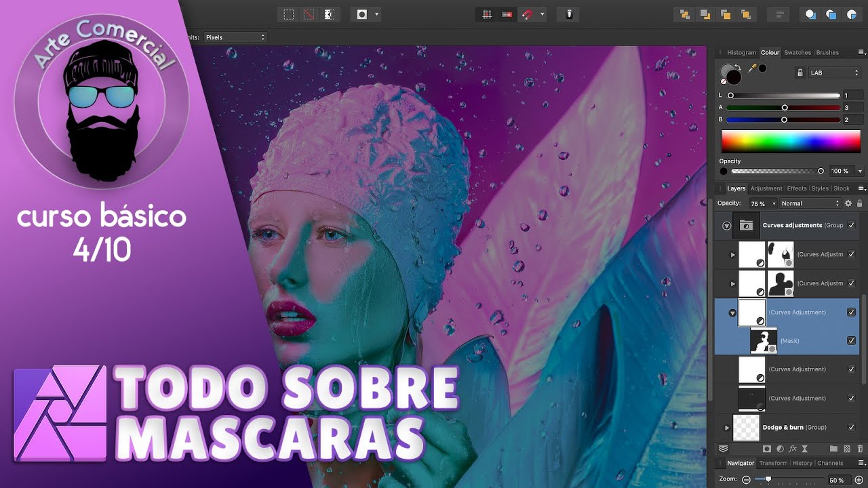This screenshot has height=488, width=868.
Task: Click the layer blend ranges gear icon
Action: [x=848, y=203]
